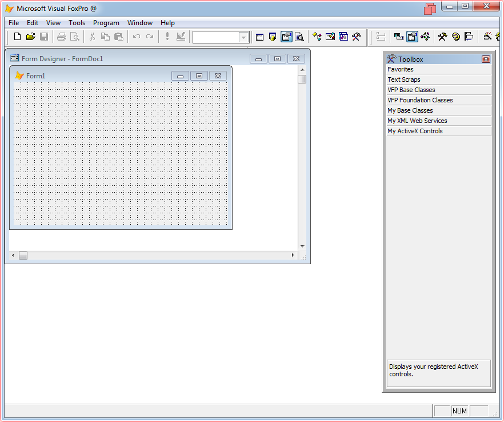Open the Object Browser icon
The width and height of the screenshot is (504, 422).
pyautogui.click(x=330, y=37)
